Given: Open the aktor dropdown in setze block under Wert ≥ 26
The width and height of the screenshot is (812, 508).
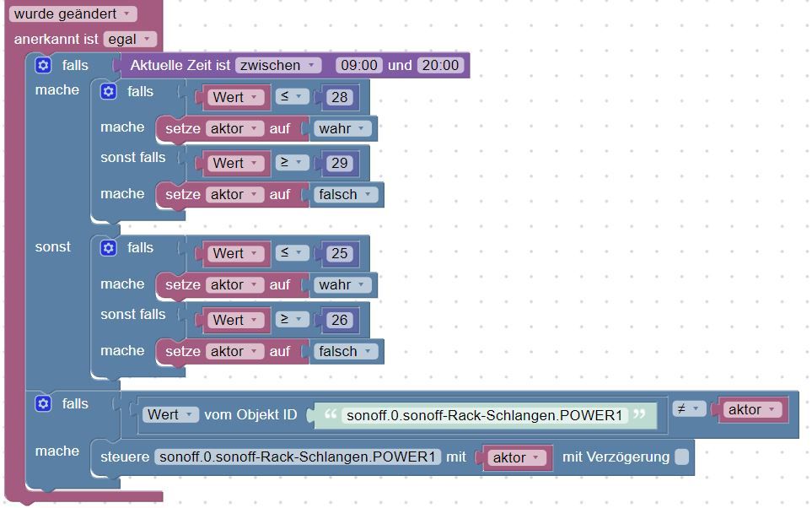Looking at the screenshot, I should click(234, 351).
